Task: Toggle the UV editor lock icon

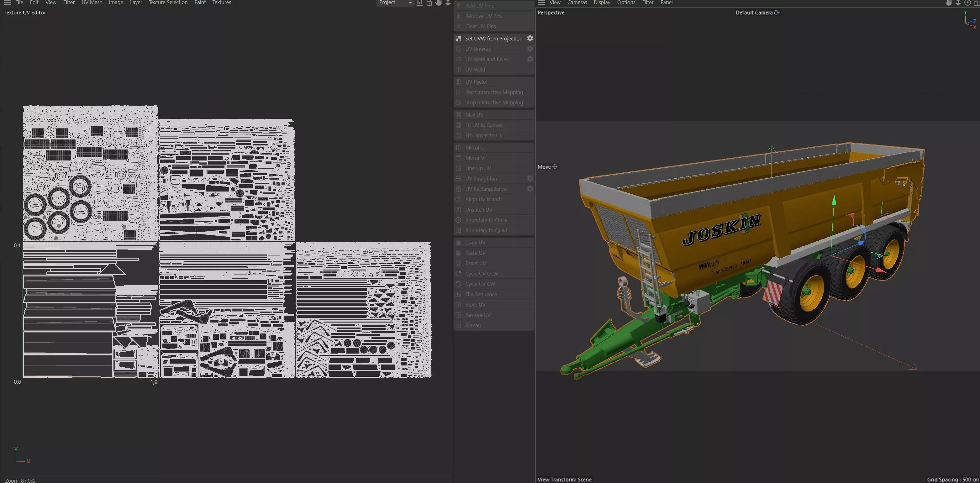Action: click(429, 3)
